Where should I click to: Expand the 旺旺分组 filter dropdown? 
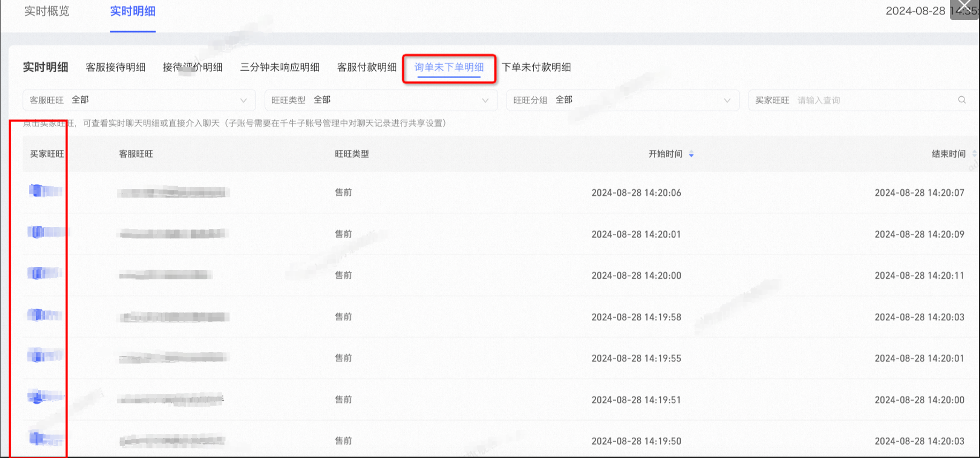(623, 100)
